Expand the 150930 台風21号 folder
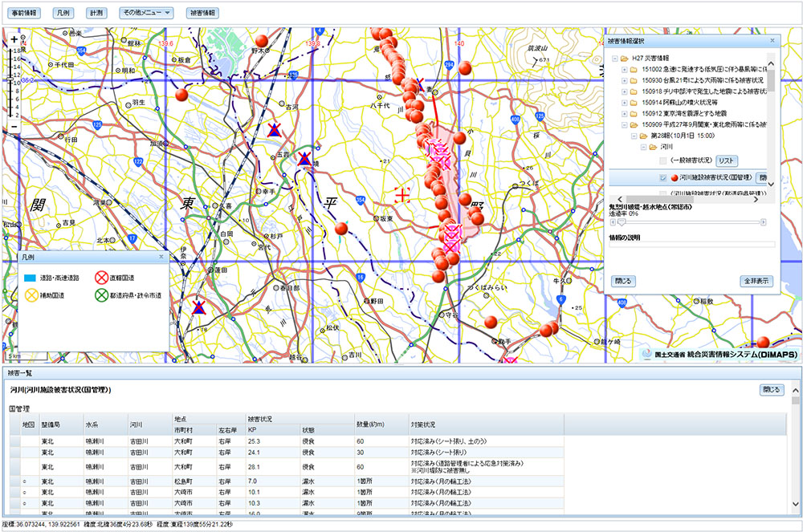803x532 pixels. pos(624,80)
